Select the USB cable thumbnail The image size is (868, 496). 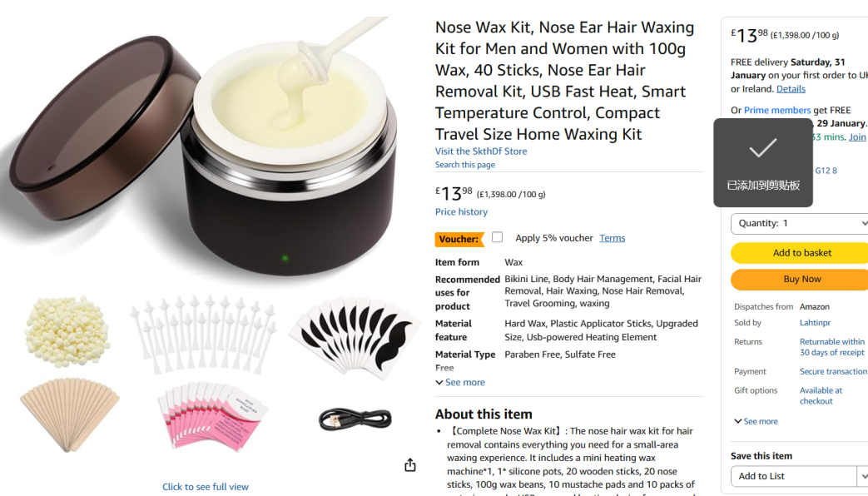(355, 419)
